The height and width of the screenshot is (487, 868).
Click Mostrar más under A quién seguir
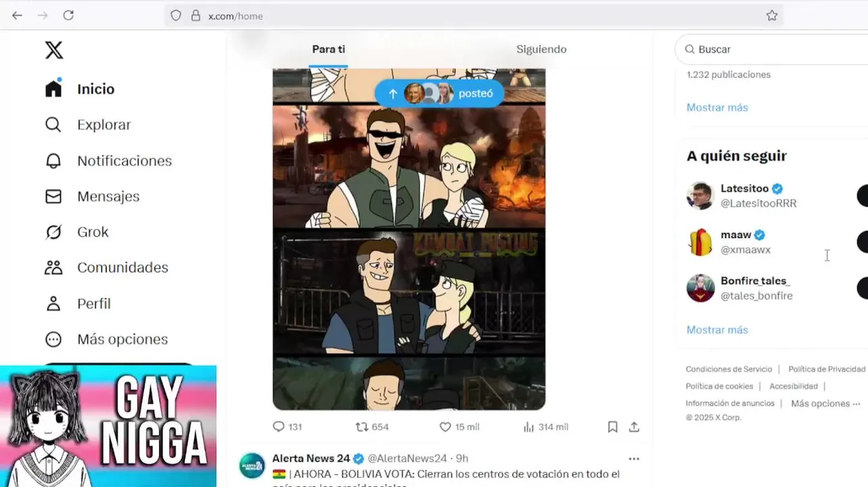(x=717, y=330)
